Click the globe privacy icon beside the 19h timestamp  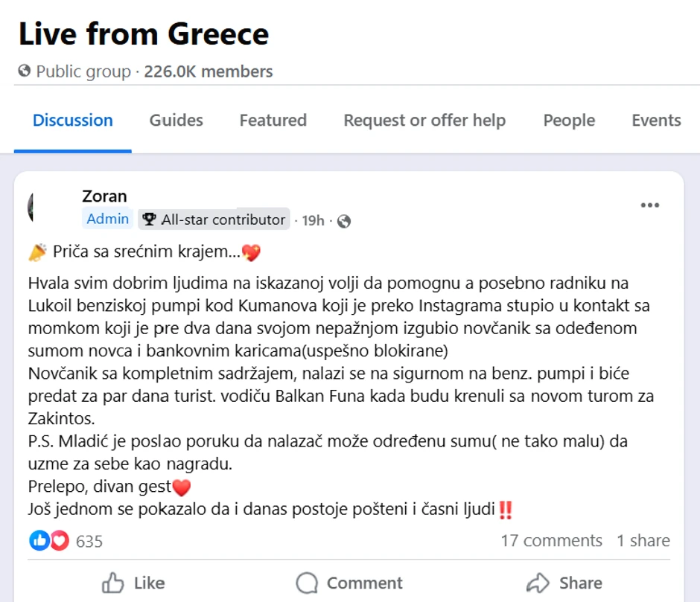pyautogui.click(x=343, y=220)
